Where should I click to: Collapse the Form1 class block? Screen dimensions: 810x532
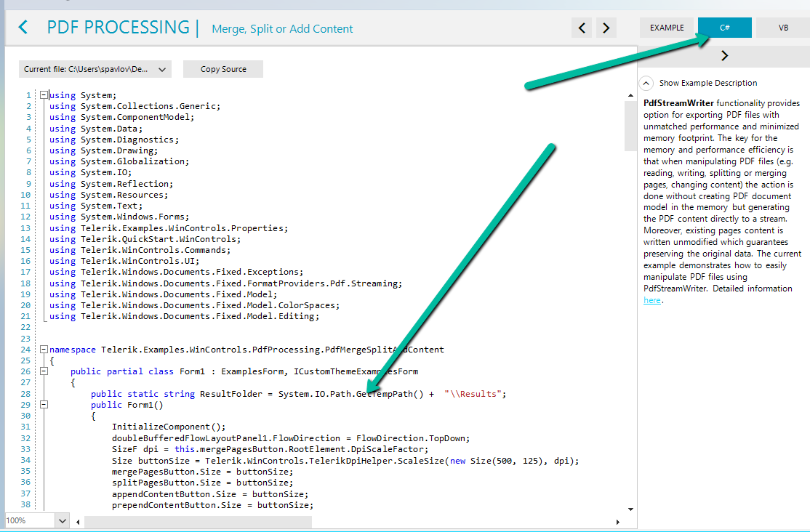pyautogui.click(x=44, y=371)
